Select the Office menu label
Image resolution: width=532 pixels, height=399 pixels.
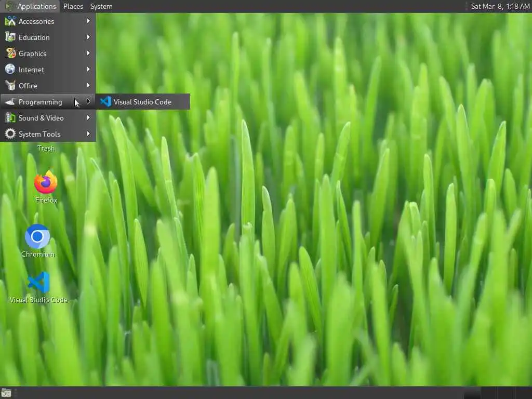(x=28, y=86)
